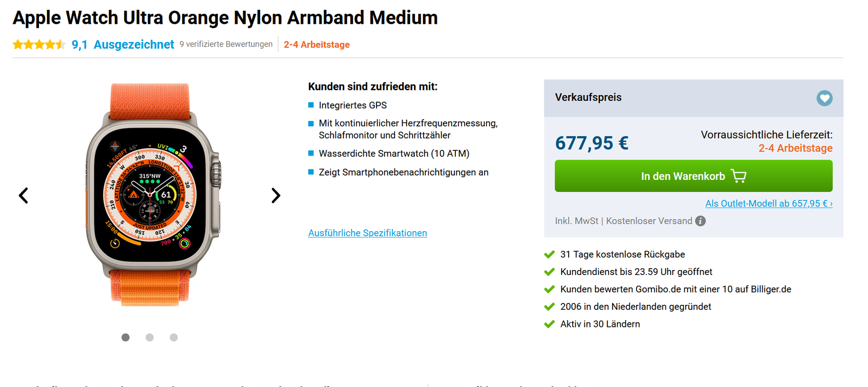Click the shipping info icon
Screen dimensions: 868x387
click(700, 221)
